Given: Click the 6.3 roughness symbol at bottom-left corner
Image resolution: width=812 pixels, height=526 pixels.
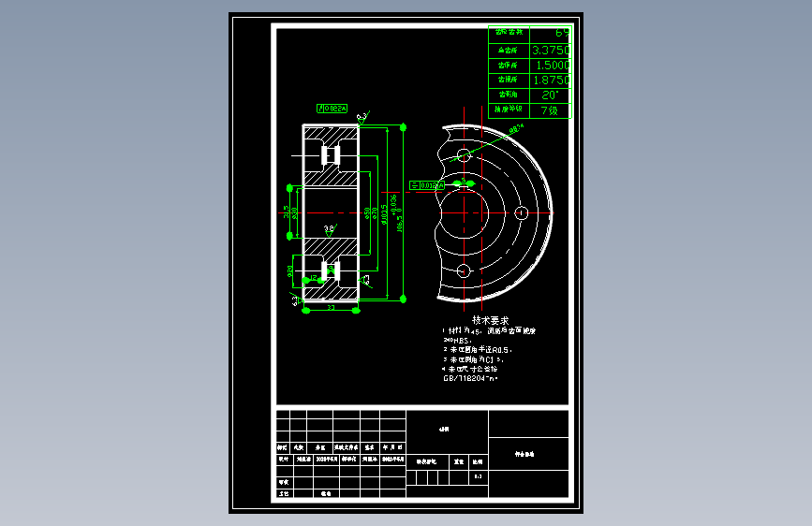Looking at the screenshot, I should click(x=296, y=300).
